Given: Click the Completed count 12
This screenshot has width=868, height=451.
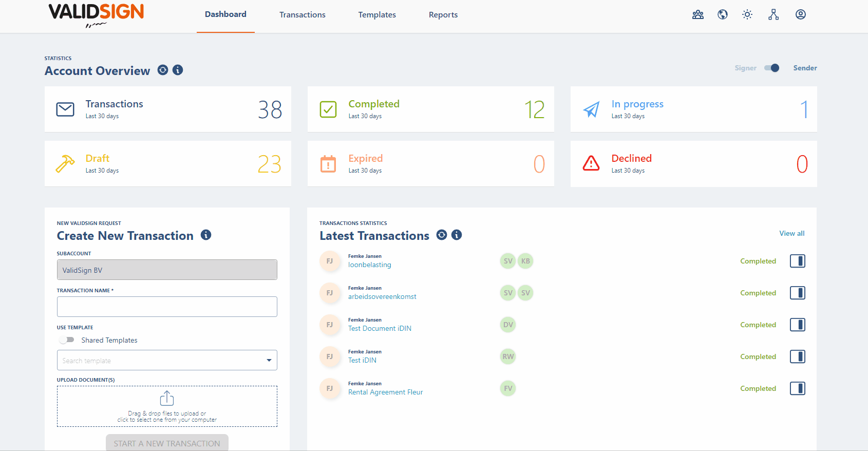Looking at the screenshot, I should (x=535, y=109).
